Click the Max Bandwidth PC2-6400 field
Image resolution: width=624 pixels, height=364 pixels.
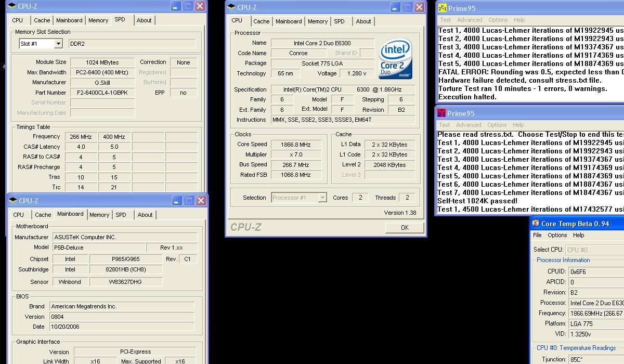pos(102,72)
